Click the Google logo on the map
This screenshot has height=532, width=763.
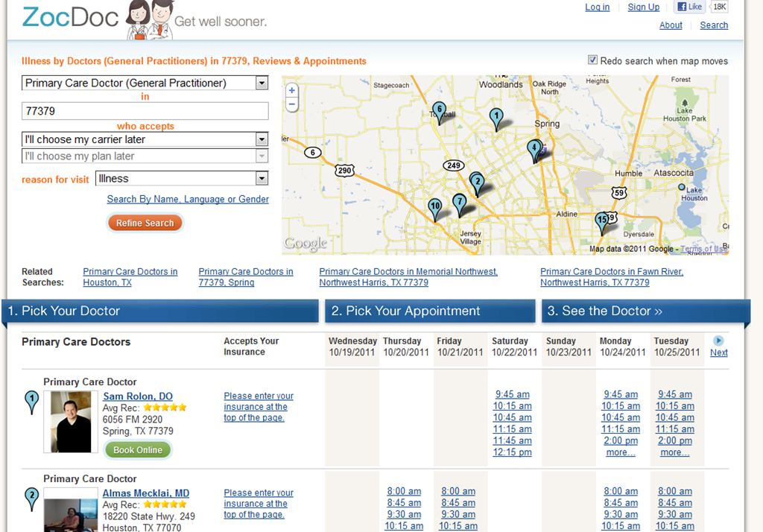305,243
